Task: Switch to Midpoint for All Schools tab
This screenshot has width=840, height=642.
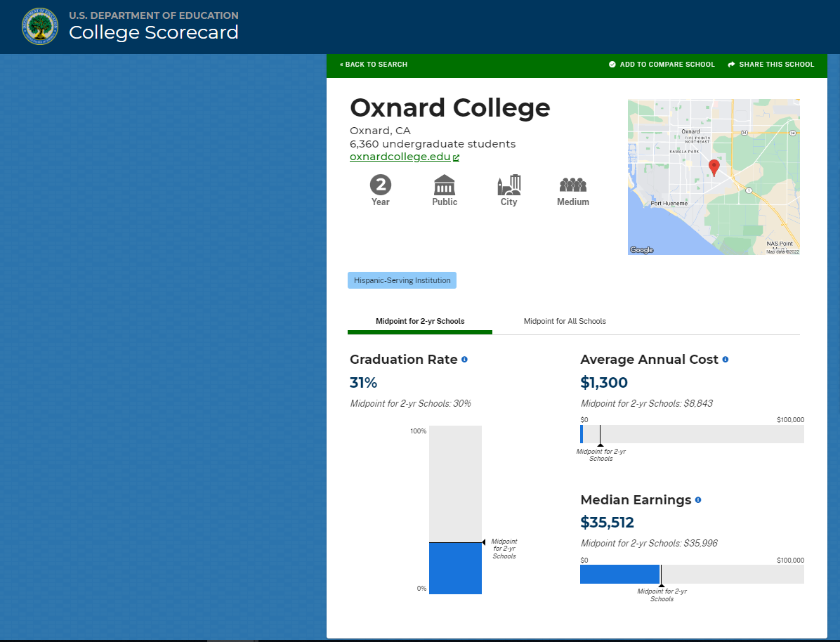Action: pyautogui.click(x=565, y=322)
